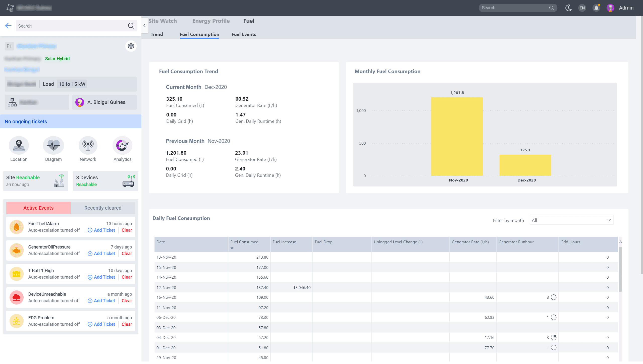Image resolution: width=643 pixels, height=364 pixels.
Task: Click the DeviceUnreachable cloud icon
Action: tap(16, 297)
